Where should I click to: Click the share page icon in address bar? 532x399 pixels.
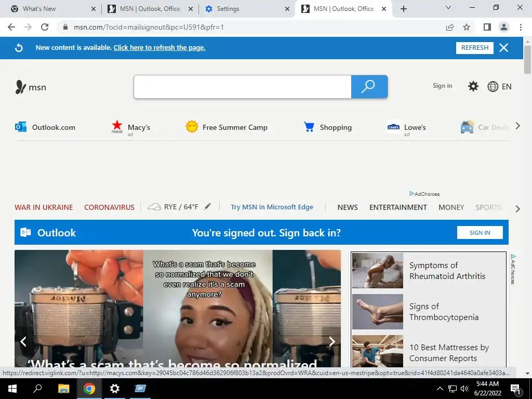tap(450, 27)
